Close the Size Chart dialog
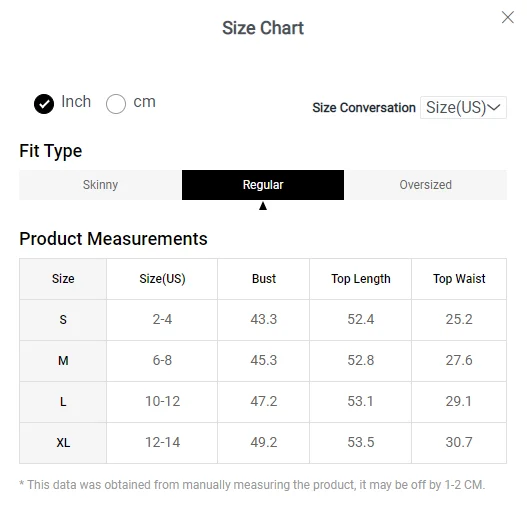The height and width of the screenshot is (510, 527). (508, 17)
